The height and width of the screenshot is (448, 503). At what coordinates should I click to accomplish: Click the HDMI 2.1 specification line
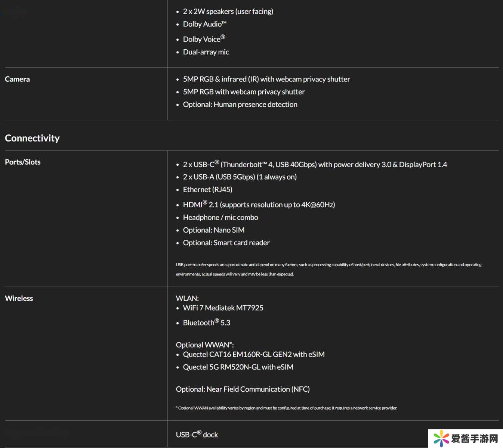259,205
